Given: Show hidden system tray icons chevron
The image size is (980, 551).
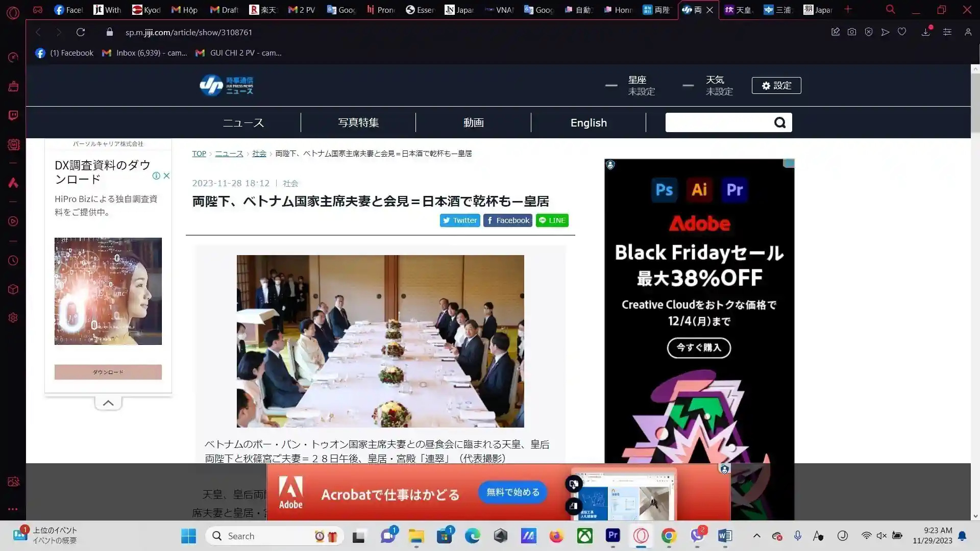Looking at the screenshot, I should (x=756, y=536).
